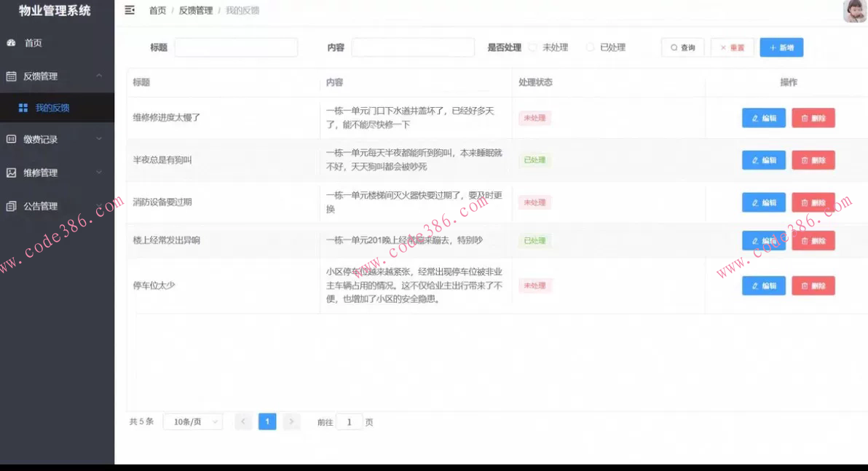
Task: Open the 10条/页 page size dropdown
Action: click(192, 421)
